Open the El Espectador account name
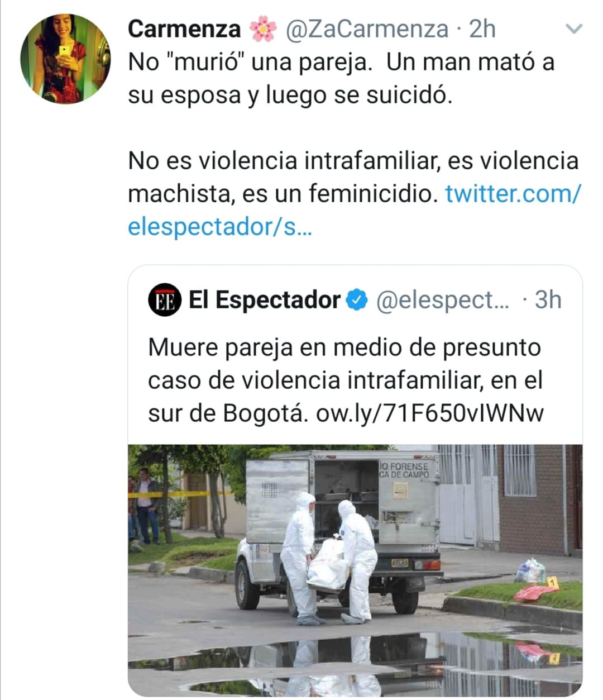 point(264,300)
